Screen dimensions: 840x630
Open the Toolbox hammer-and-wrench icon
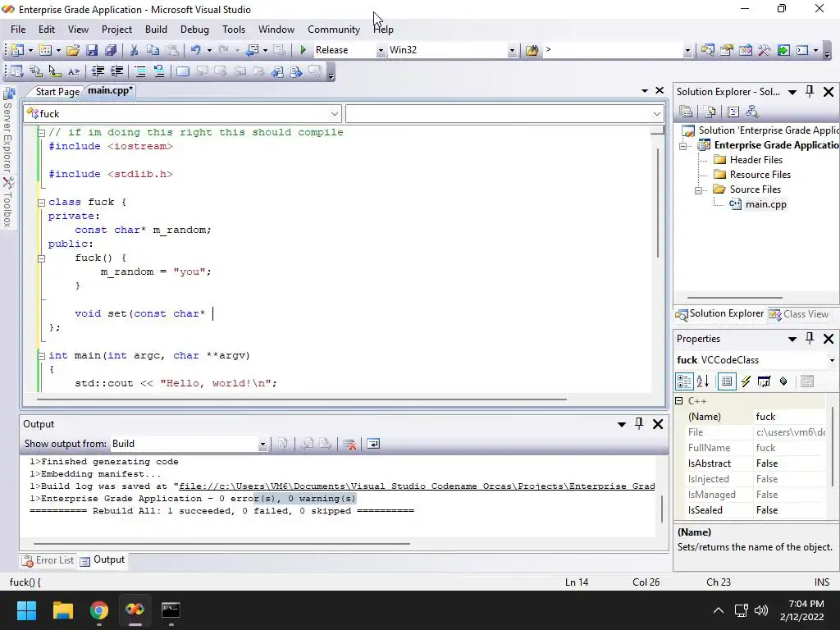pyautogui.click(x=765, y=50)
